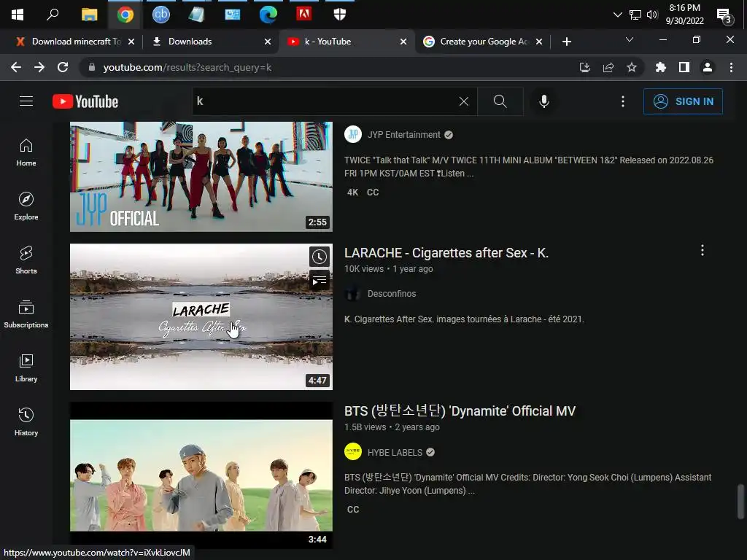Open the notification center icon

724,16
